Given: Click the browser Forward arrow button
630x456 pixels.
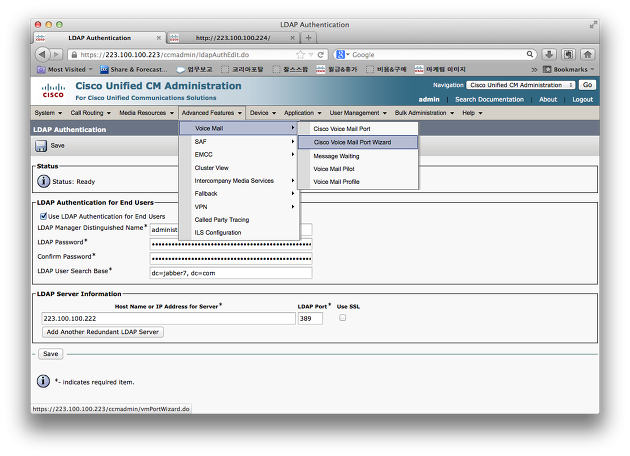Looking at the screenshot, I should pos(57,54).
